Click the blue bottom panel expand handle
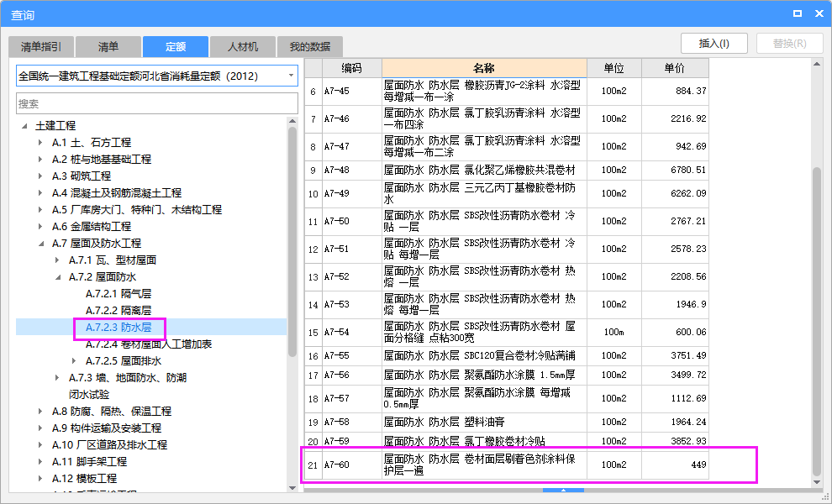This screenshot has height=504, width=832. 564,491
